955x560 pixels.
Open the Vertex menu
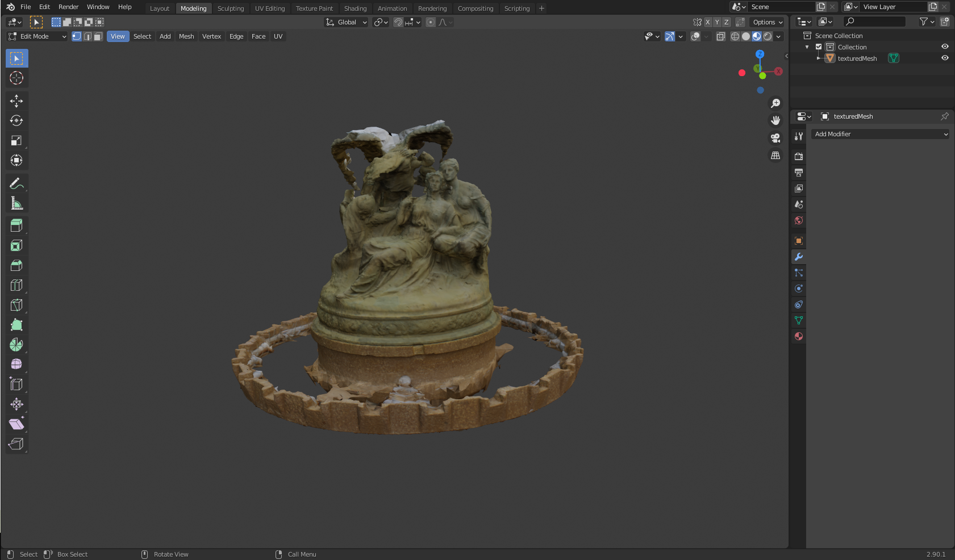211,36
